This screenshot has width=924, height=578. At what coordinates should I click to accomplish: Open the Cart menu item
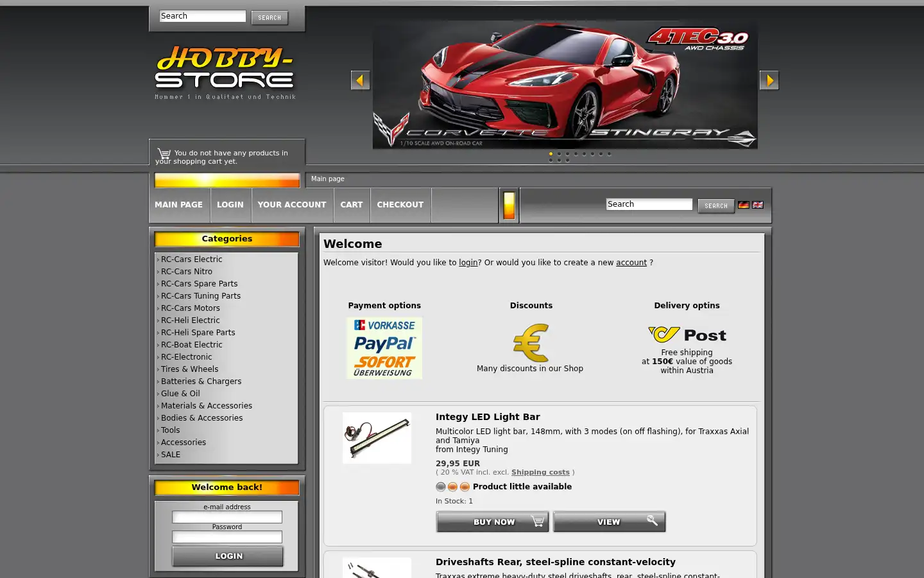(352, 205)
